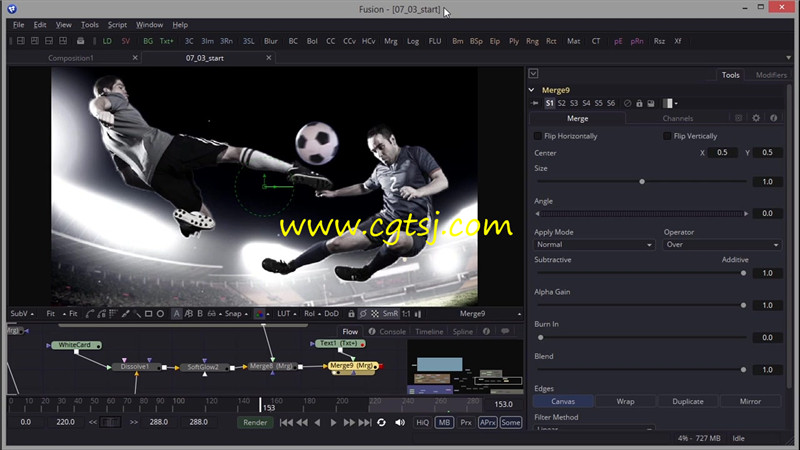800x450 pixels.
Task: Collapse the Merge9 tool header chevron
Action: (x=532, y=90)
